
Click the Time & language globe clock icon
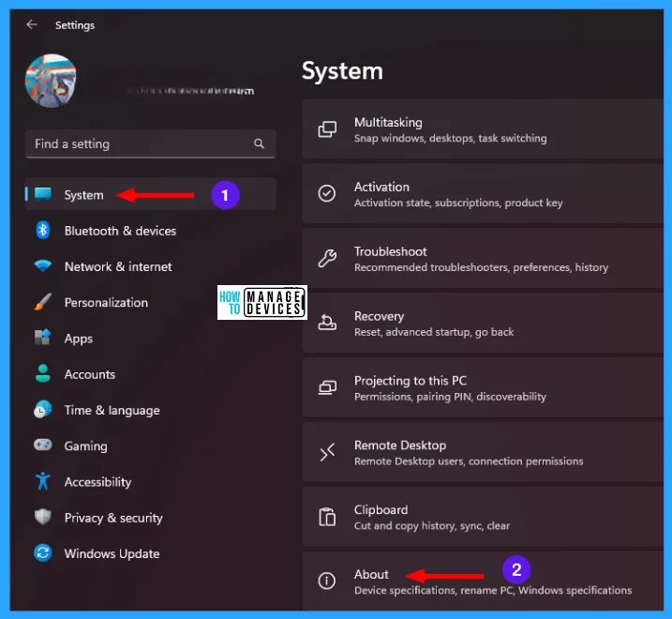point(43,410)
